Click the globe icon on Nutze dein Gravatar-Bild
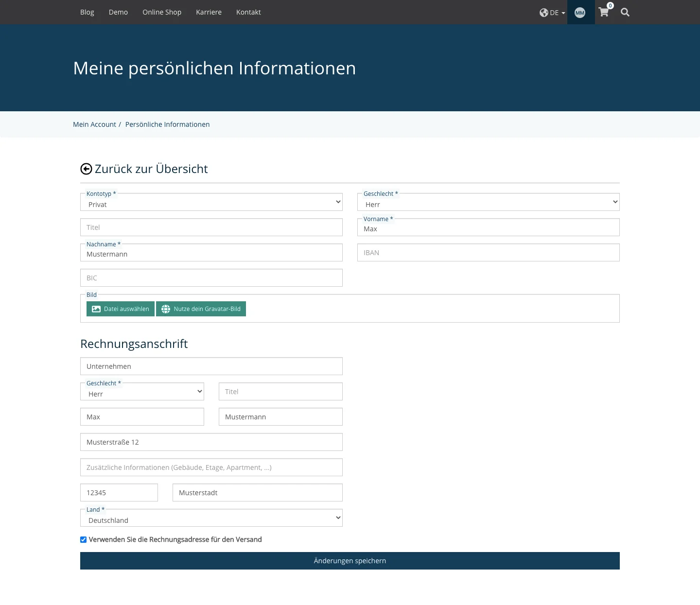 coord(166,309)
